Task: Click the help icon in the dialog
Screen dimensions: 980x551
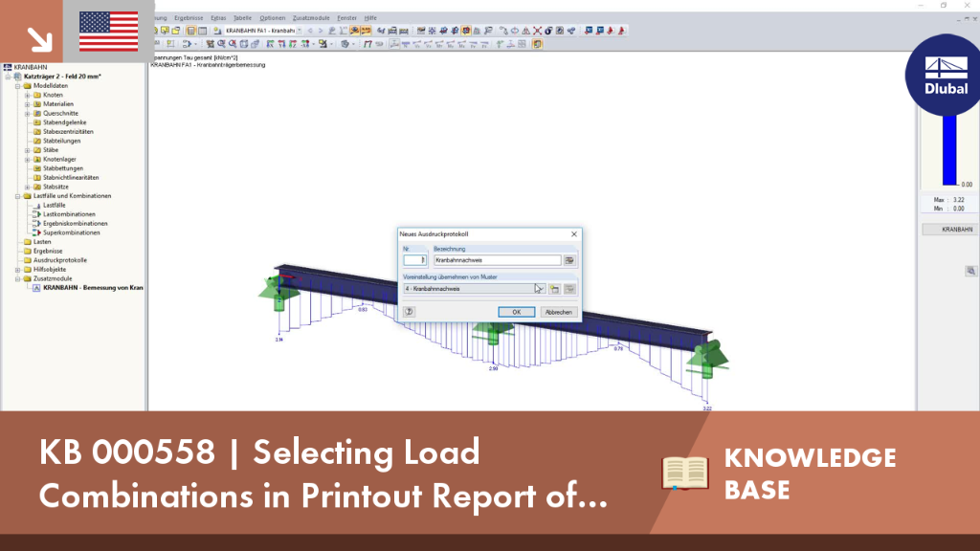Action: [x=409, y=311]
